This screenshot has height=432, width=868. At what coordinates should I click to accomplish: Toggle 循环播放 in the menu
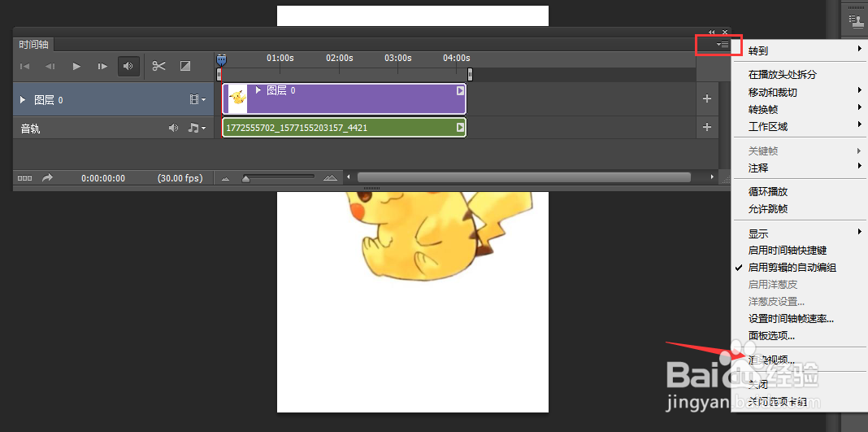(x=799, y=192)
